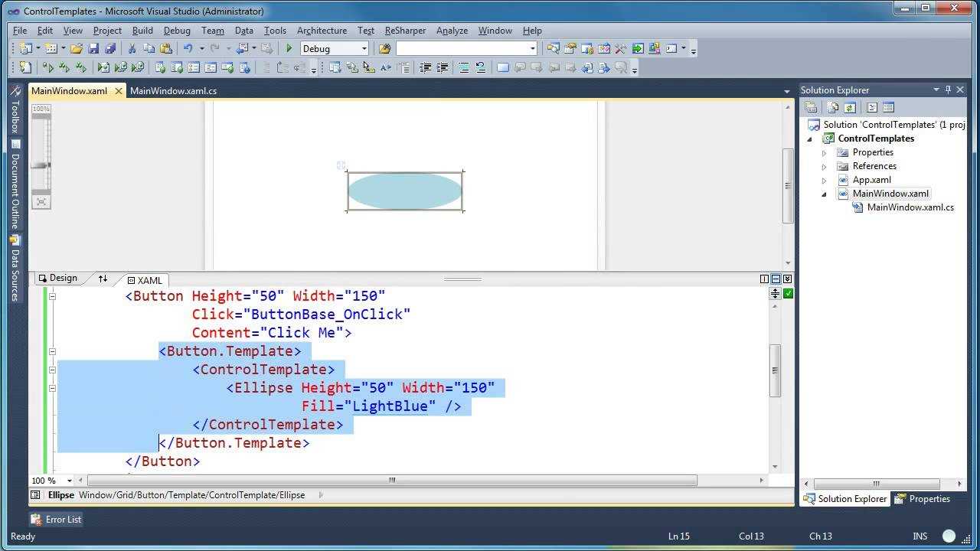The width and height of the screenshot is (980, 551).
Task: Pin the Solution Explorer panel with the pushpin
Action: point(948,90)
